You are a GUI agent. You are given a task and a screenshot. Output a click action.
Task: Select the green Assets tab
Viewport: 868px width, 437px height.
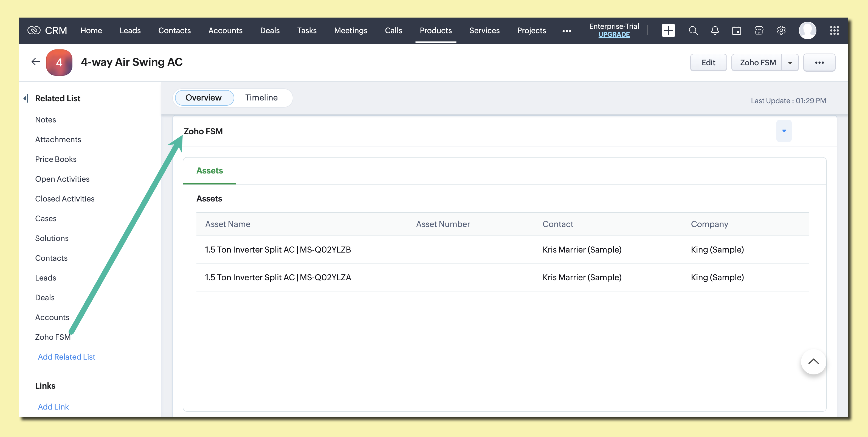[209, 171]
